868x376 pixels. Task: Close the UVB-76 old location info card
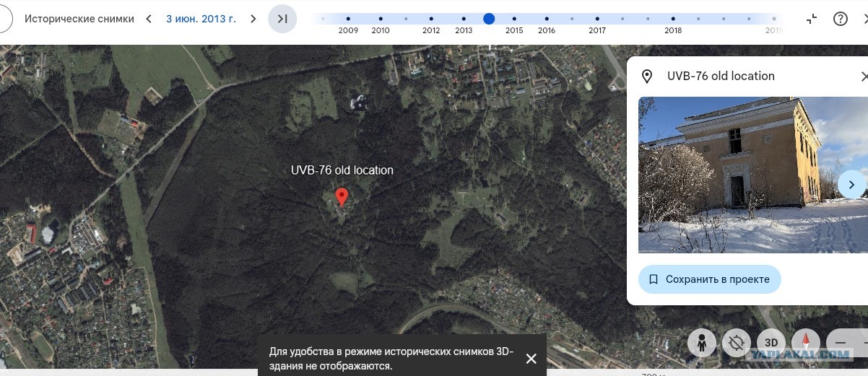[x=864, y=76]
